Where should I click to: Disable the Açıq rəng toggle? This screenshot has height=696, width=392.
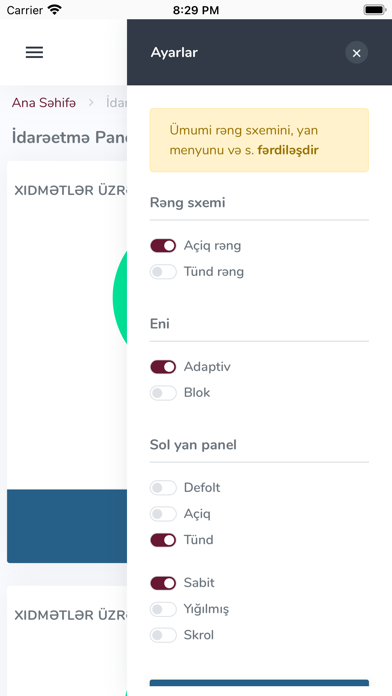(x=163, y=245)
